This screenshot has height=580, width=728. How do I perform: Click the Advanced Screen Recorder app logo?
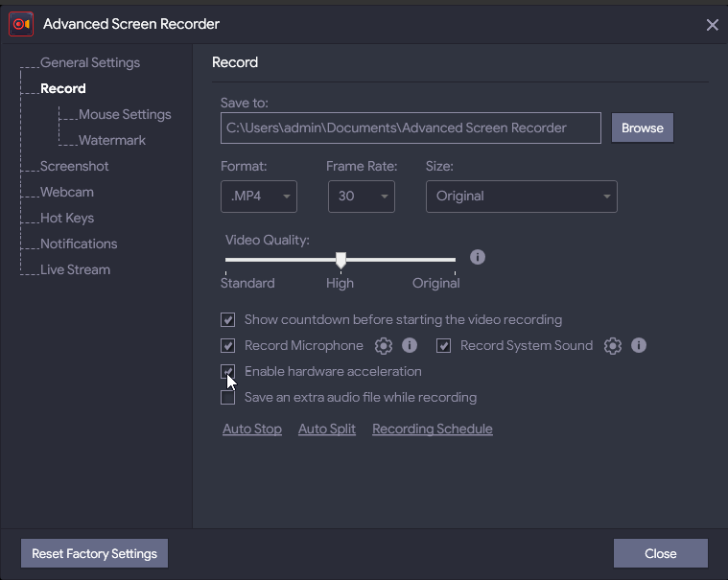coord(21,24)
